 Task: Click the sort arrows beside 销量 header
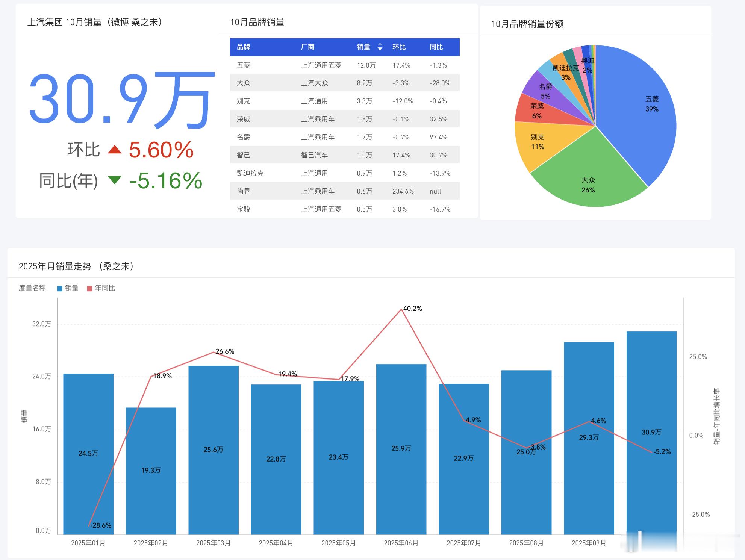[380, 47]
